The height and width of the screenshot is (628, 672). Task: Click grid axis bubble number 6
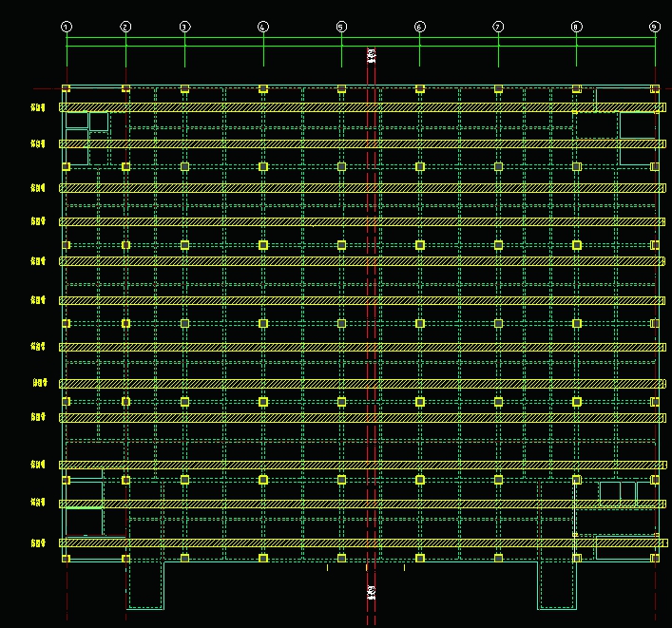pos(419,27)
